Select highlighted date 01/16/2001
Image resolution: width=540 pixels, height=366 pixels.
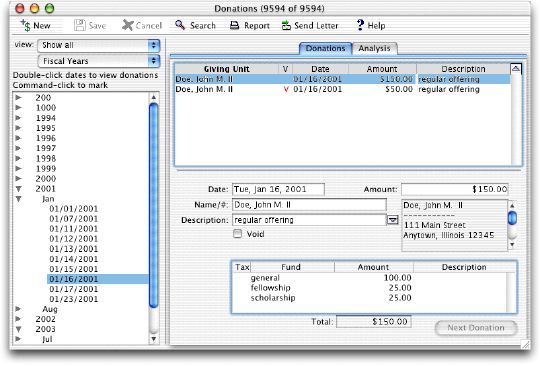pos(97,279)
